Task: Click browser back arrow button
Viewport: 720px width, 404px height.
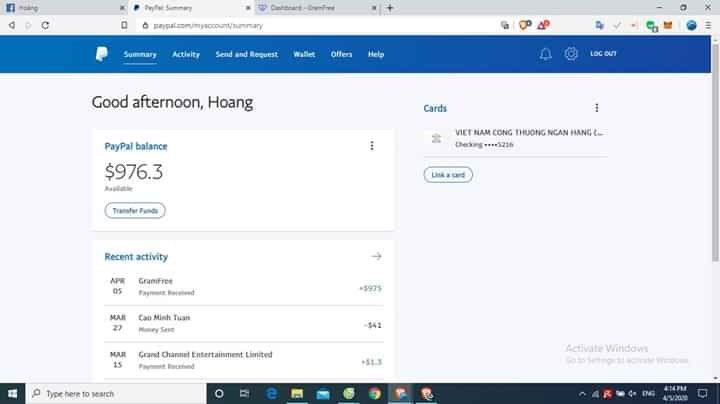Action: click(12, 25)
